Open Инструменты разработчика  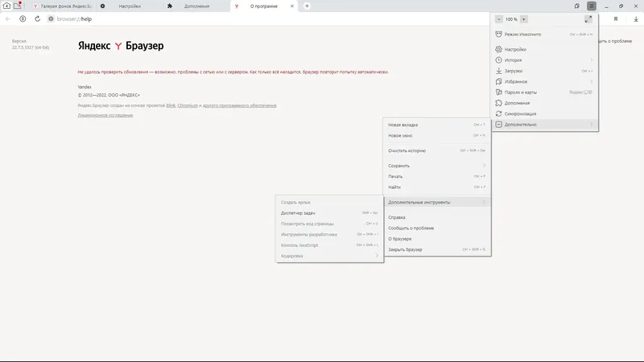tap(329, 234)
